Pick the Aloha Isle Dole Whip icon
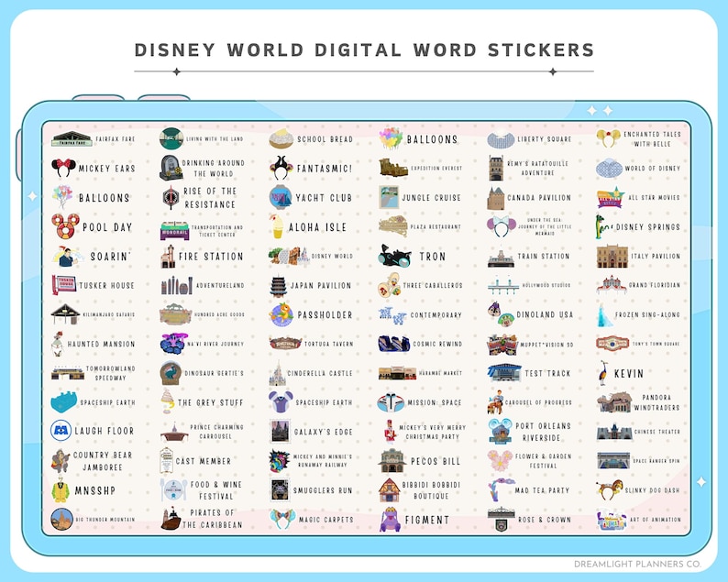 pyautogui.click(x=277, y=226)
